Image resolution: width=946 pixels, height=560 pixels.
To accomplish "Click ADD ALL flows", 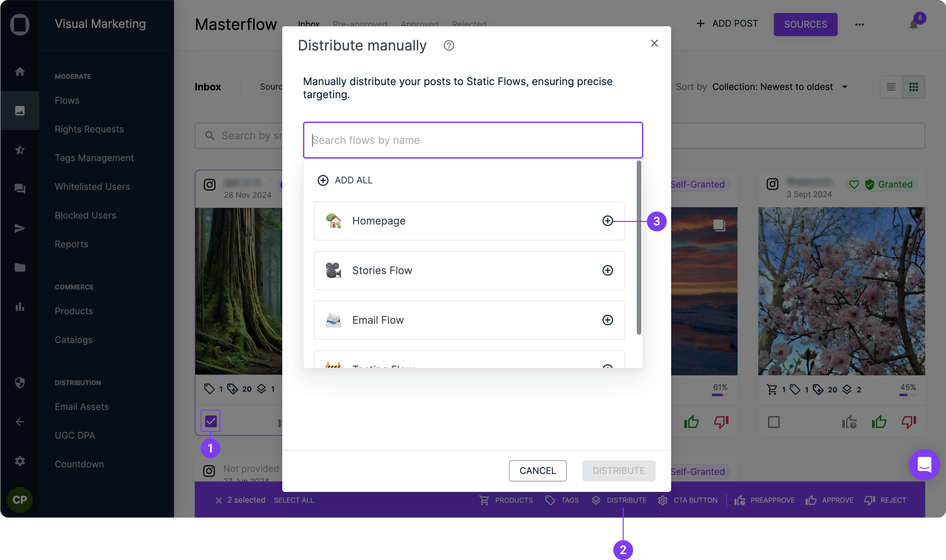I will [x=345, y=180].
